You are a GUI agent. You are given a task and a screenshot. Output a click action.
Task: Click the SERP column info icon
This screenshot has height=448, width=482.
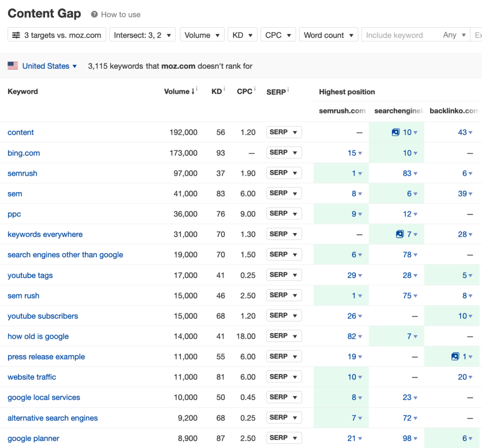point(288,90)
